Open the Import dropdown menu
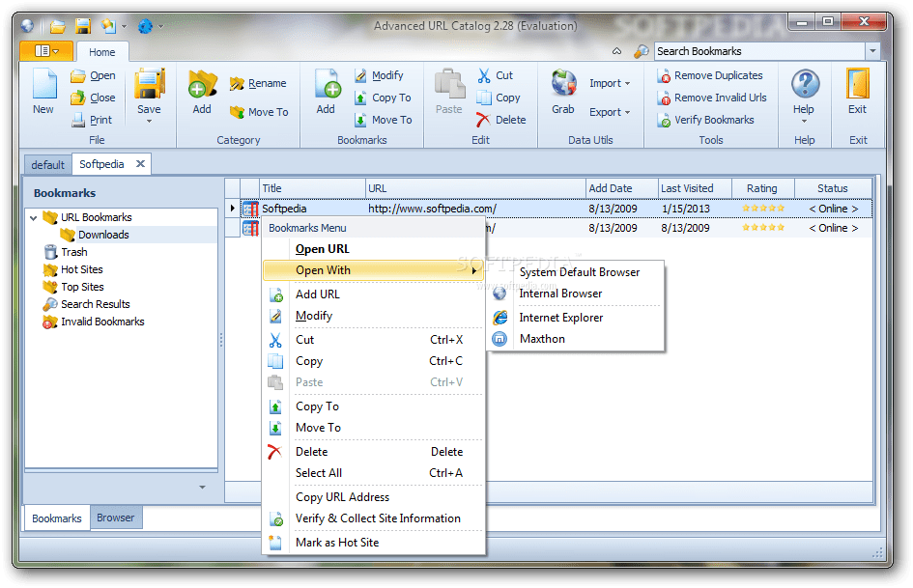The width and height of the screenshot is (913, 588). (610, 83)
